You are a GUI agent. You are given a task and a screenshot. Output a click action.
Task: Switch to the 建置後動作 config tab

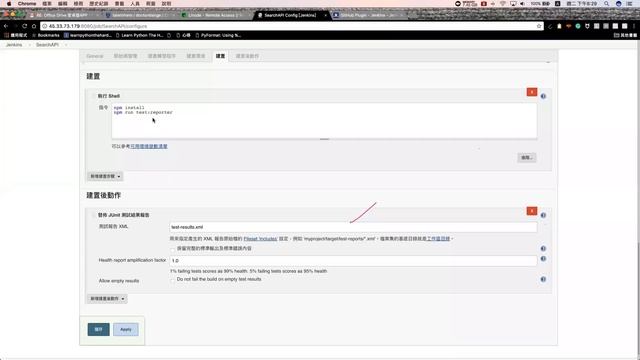coord(247,56)
